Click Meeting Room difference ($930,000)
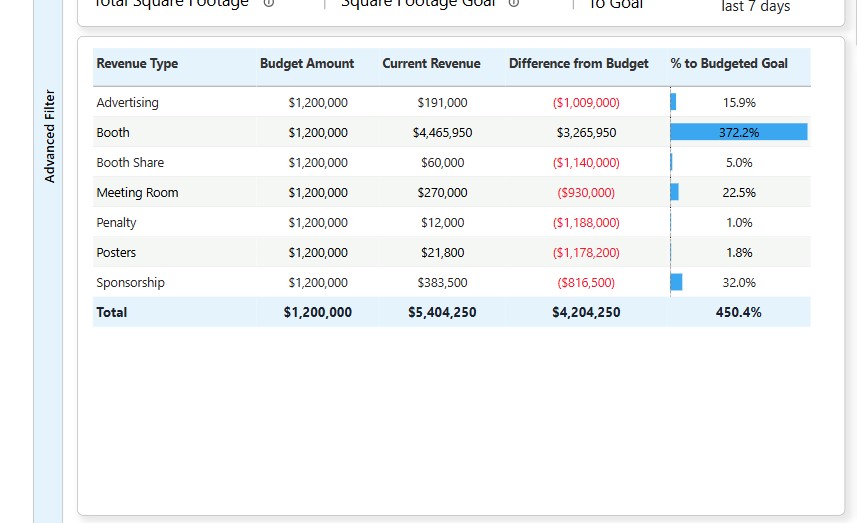Image resolution: width=857 pixels, height=523 pixels. (586, 192)
